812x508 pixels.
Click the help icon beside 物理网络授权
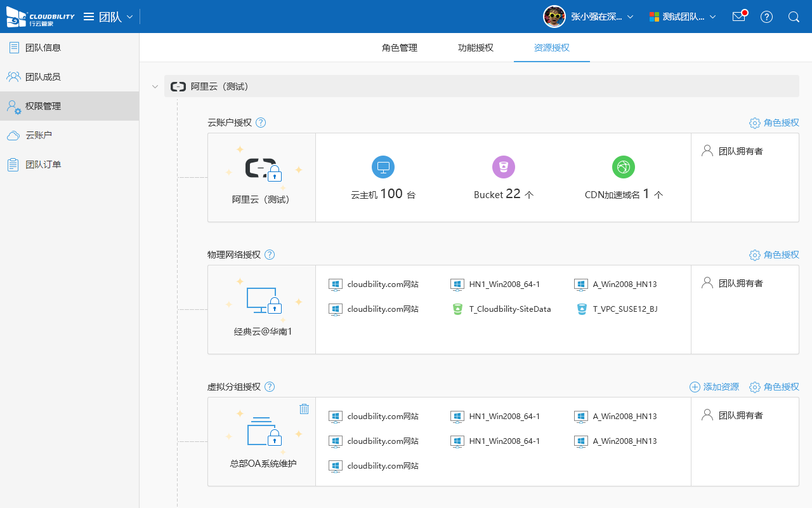click(270, 255)
